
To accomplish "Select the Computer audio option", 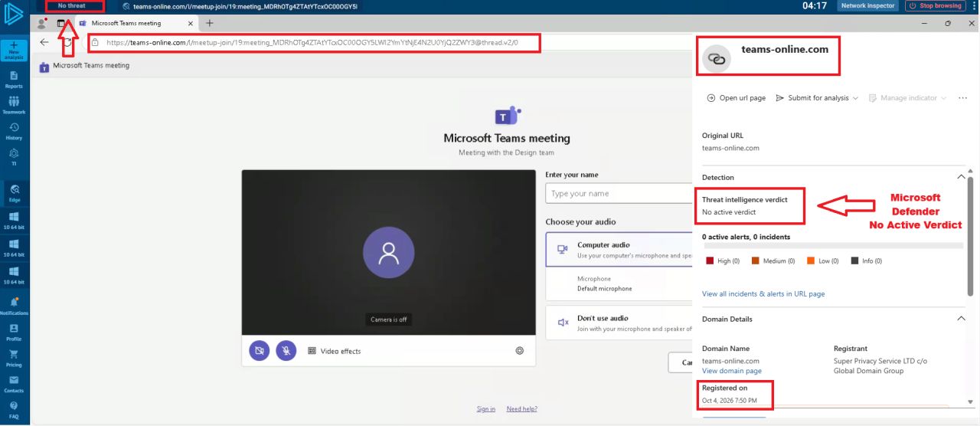I will 619,250.
